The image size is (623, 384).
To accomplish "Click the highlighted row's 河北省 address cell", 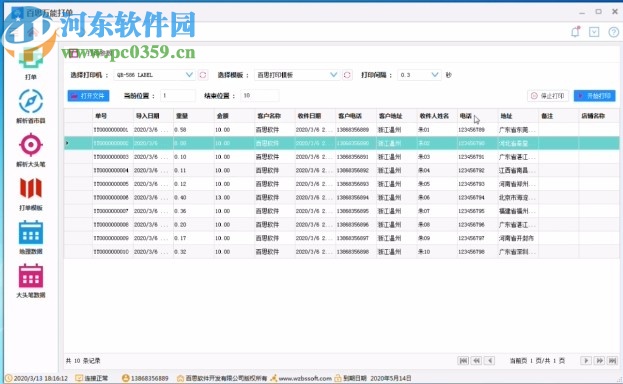I will (x=518, y=143).
